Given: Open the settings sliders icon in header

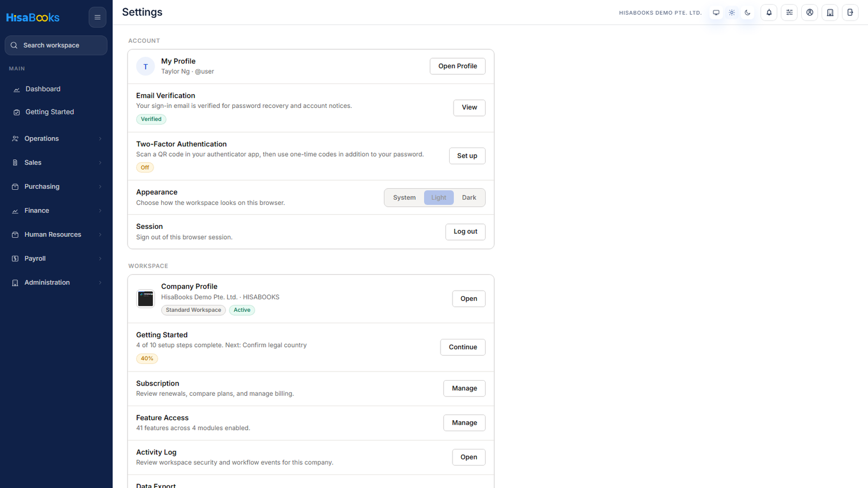Looking at the screenshot, I should [x=789, y=12].
